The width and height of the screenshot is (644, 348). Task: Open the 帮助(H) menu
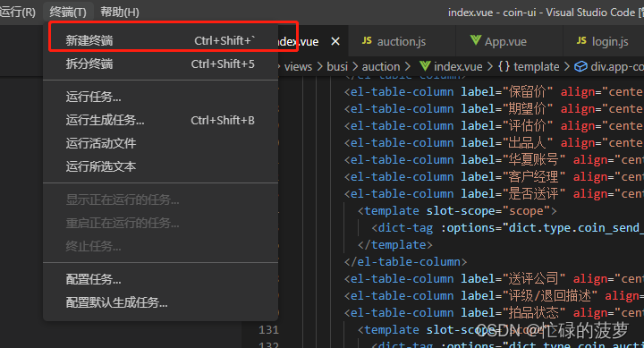(x=120, y=12)
